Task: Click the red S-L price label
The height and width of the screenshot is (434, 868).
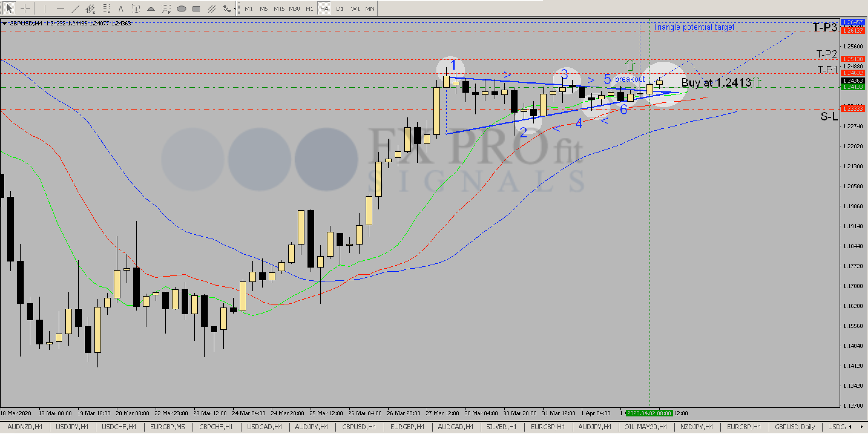Action: (853, 108)
